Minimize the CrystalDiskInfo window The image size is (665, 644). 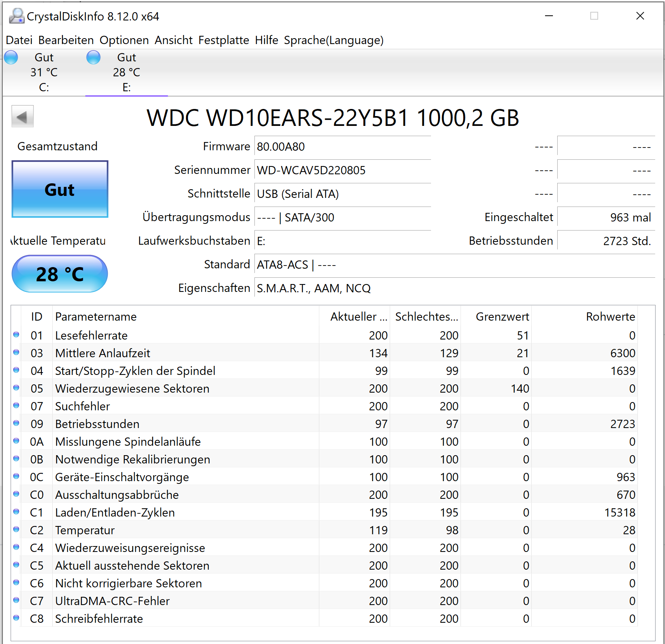click(x=549, y=16)
